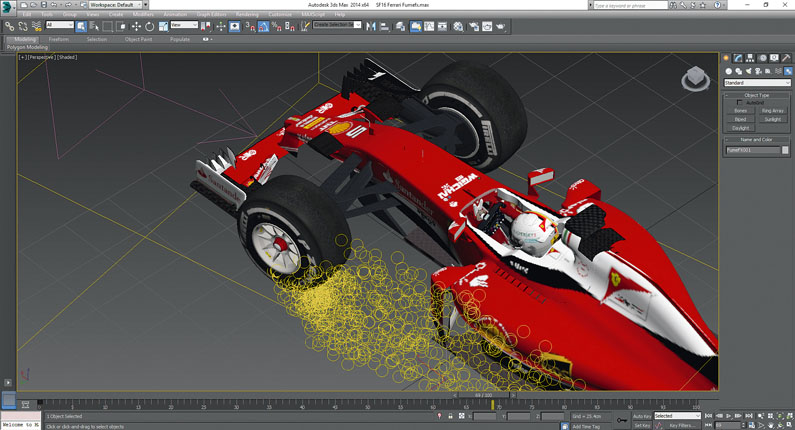Viewport: 795px width, 430px height.
Task: Open the Modify panel tab icon
Action: (738, 58)
